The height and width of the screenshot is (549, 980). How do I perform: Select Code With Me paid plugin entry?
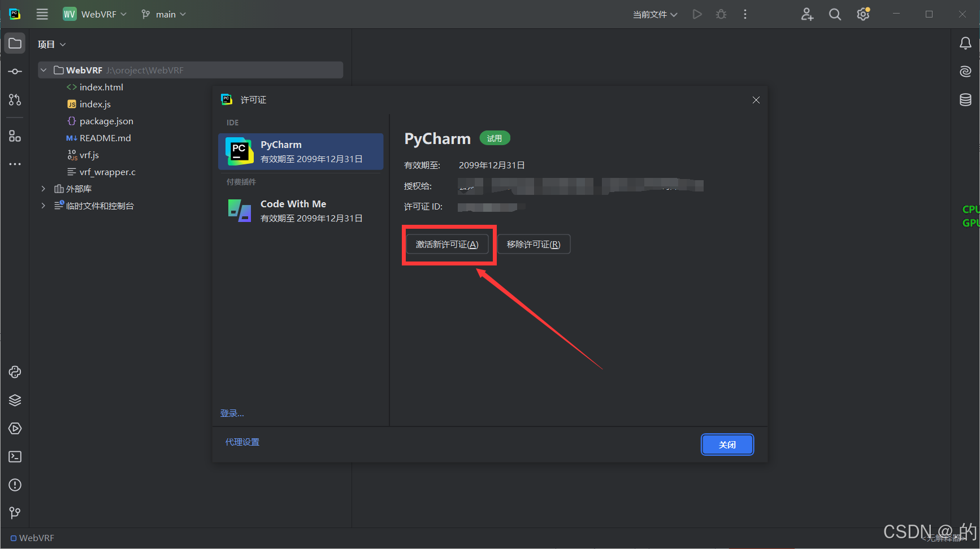click(301, 211)
